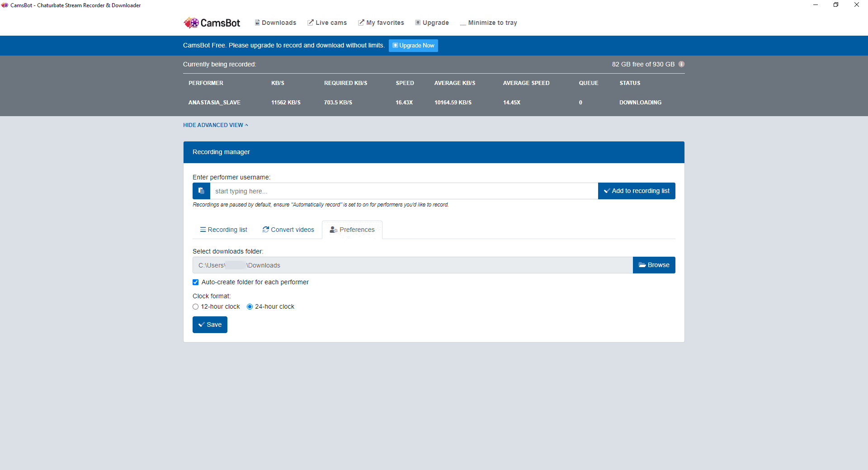Click the QUEUE column header
868x470 pixels.
point(589,83)
